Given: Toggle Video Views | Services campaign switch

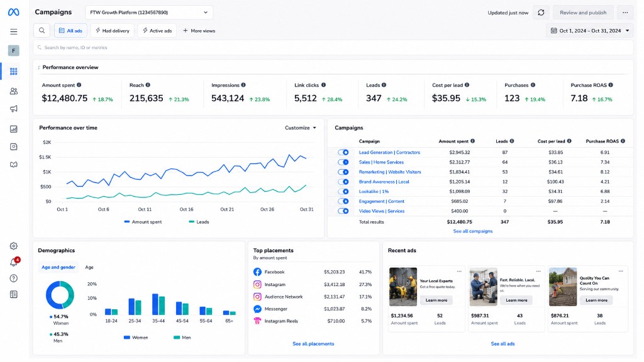Looking at the screenshot, I should tap(343, 211).
